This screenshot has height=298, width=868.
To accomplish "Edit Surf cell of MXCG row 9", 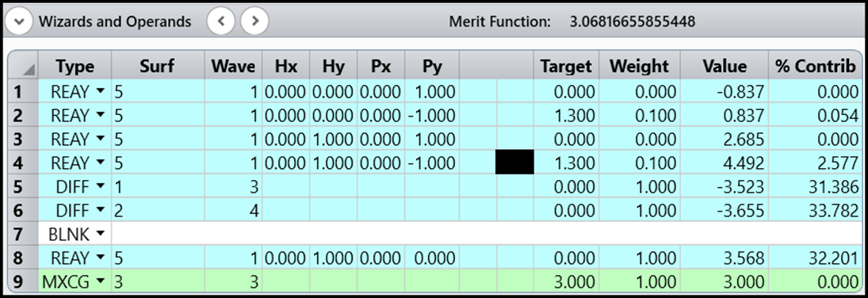I will click(x=159, y=282).
